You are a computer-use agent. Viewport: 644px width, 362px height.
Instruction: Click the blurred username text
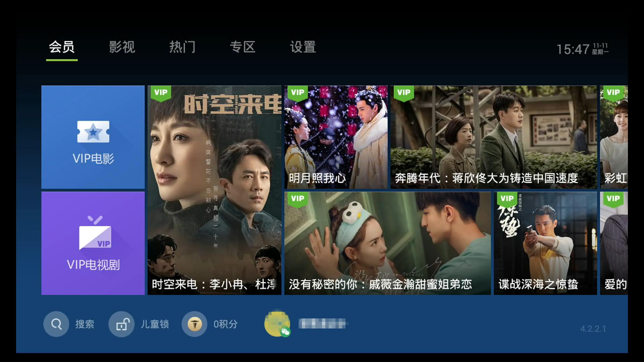323,324
